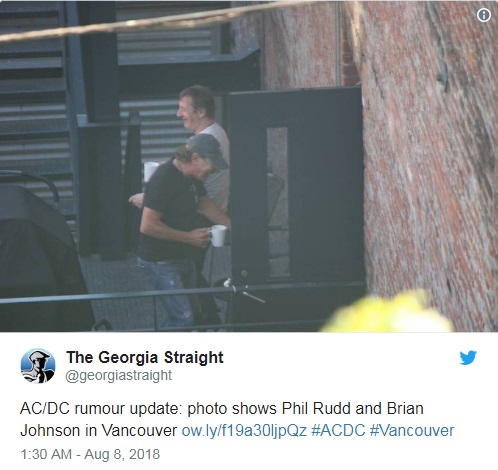This screenshot has width=498, height=470.
Task: Click the covered barbecue grill in the photo
Action: coord(38,257)
